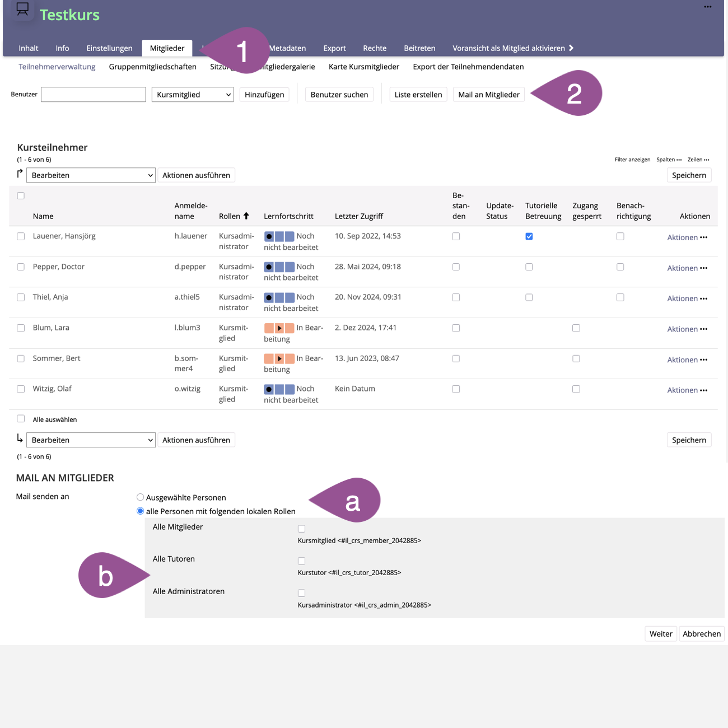The width and height of the screenshot is (728, 728).
Task: Click chevron next to Voransicht als Mitglied aktivieren
Action: click(x=571, y=48)
